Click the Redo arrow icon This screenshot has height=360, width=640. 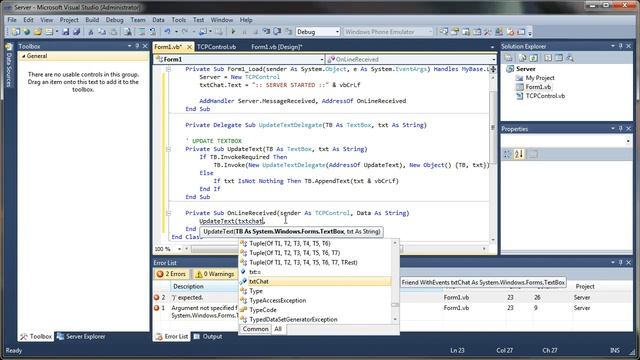point(184,31)
